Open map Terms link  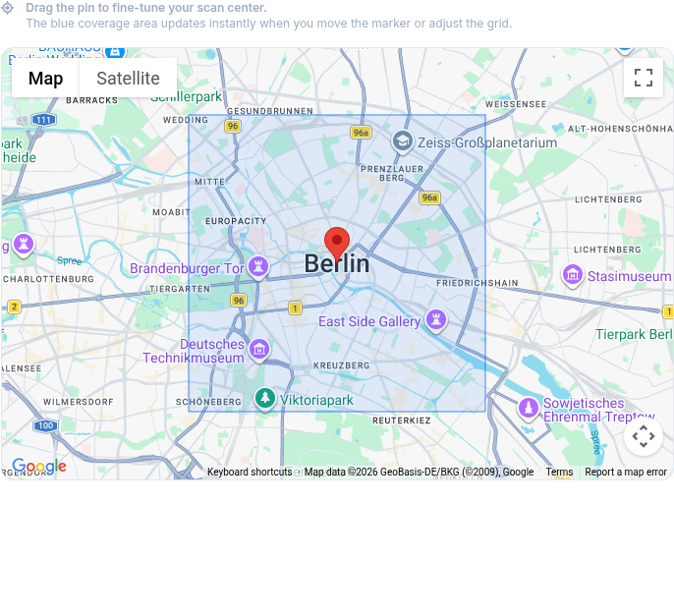559,472
